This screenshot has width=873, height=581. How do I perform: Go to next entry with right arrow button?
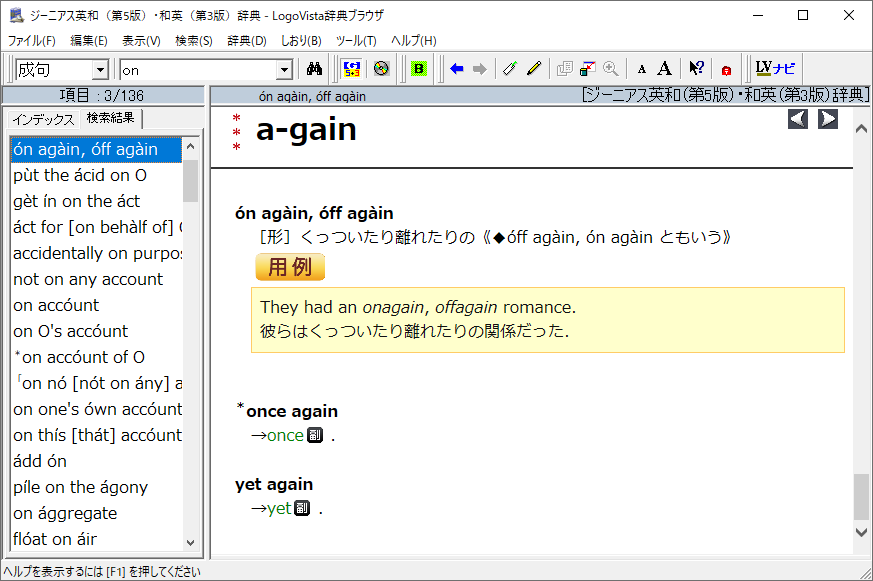[x=828, y=119]
